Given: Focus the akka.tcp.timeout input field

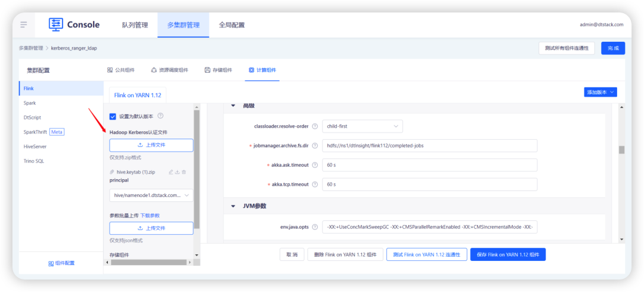Looking at the screenshot, I should pyautogui.click(x=429, y=185).
